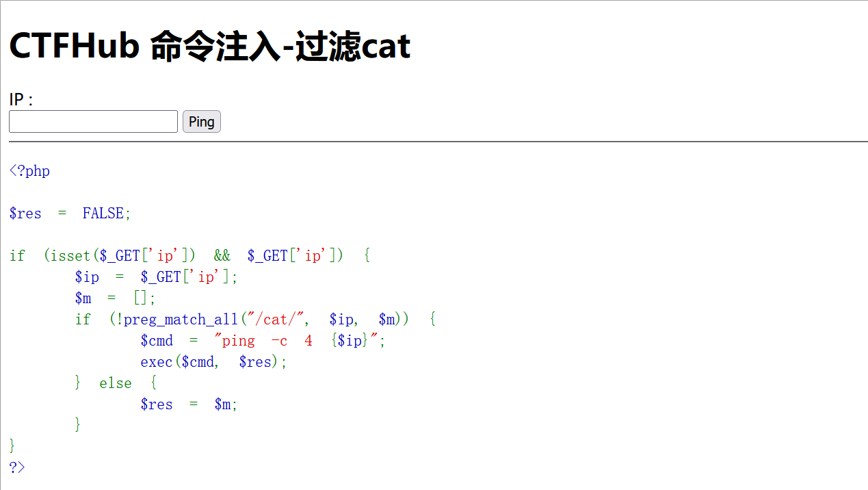Click the 'if (isset($_GET['ip'])' line
The image size is (868, 490).
pos(190,256)
